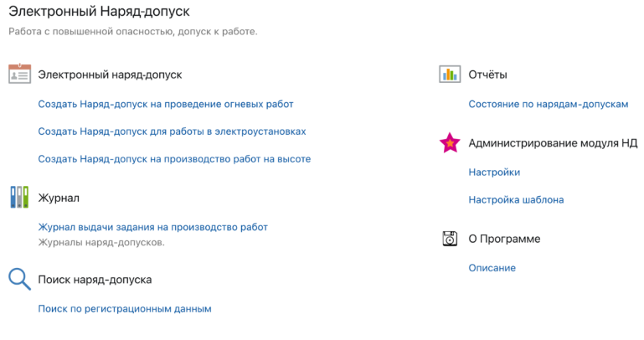Open Настройка шаблона link
The image size is (644, 340).
point(516,199)
